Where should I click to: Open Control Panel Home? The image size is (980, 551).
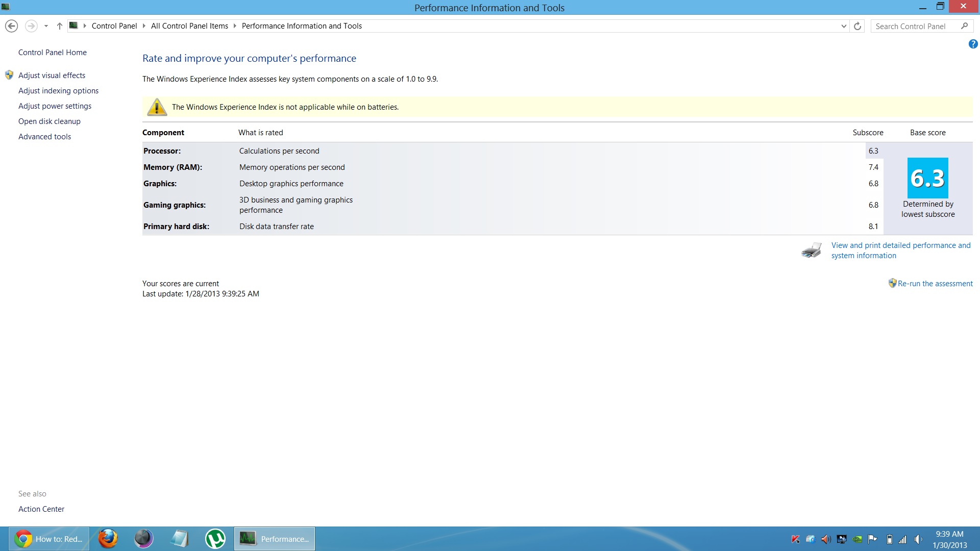(x=53, y=53)
